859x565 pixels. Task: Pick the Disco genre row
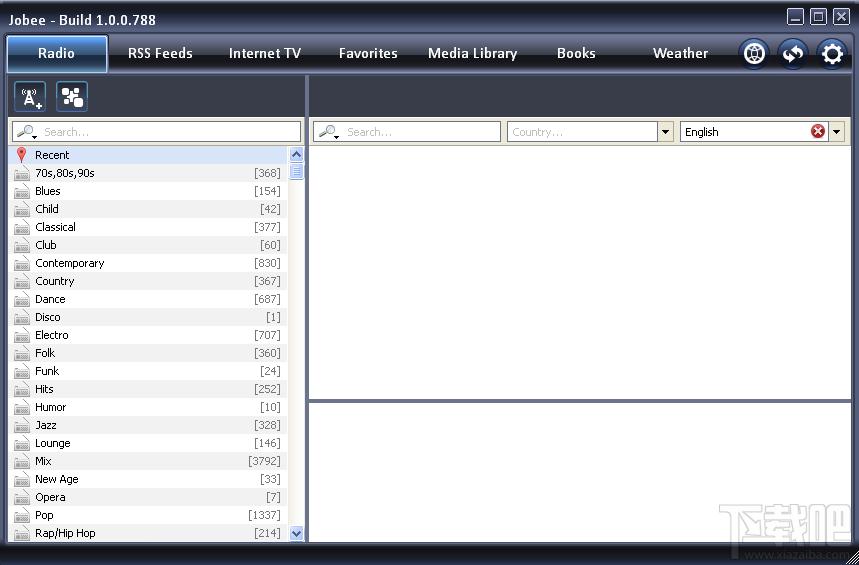(148, 317)
